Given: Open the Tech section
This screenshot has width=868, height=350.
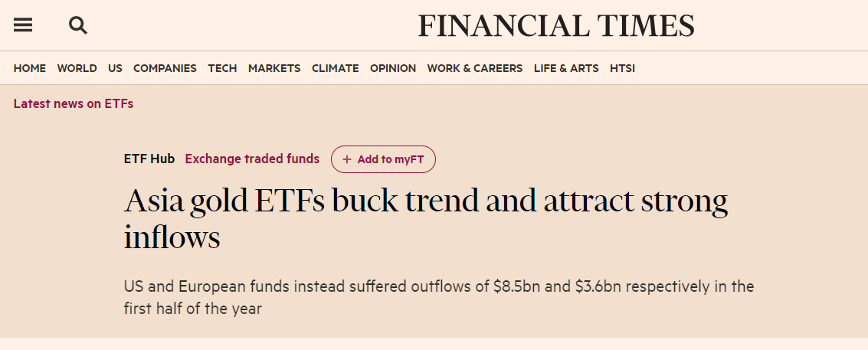Looking at the screenshot, I should [222, 68].
